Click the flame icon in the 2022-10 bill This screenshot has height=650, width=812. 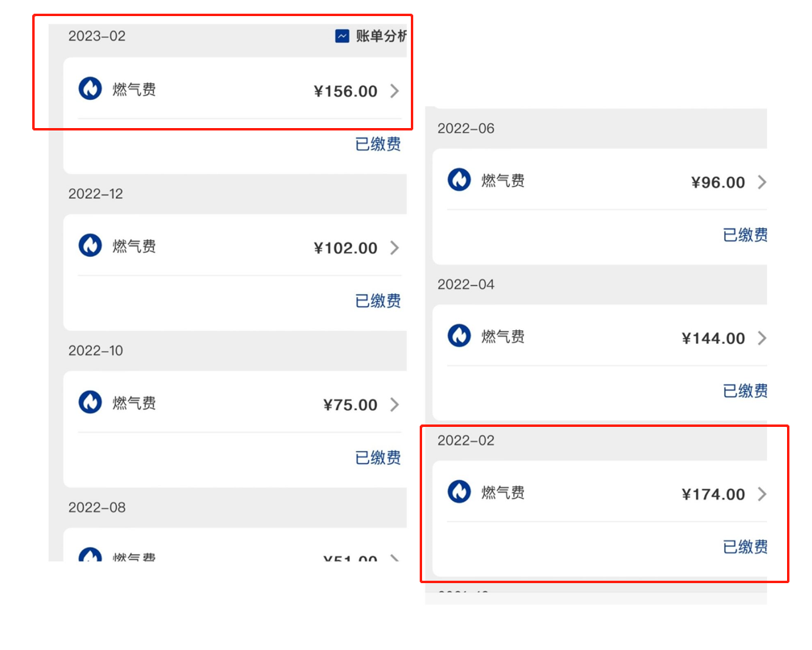[x=90, y=403]
